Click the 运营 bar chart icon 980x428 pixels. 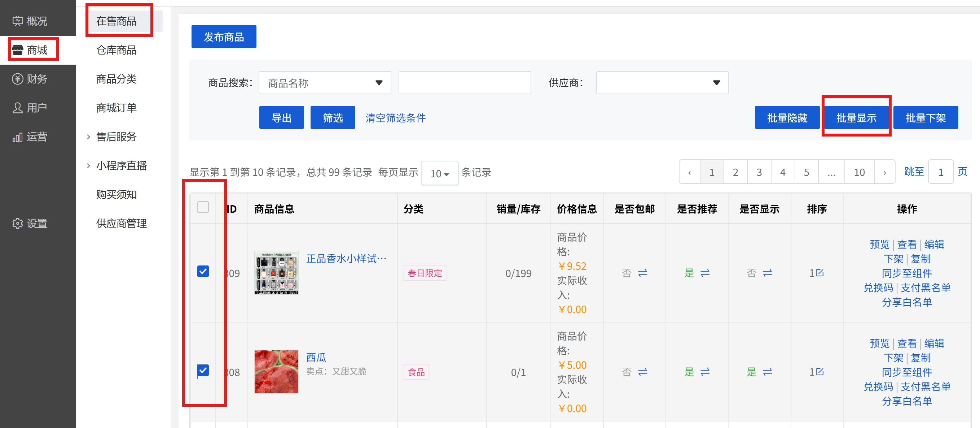[x=17, y=137]
